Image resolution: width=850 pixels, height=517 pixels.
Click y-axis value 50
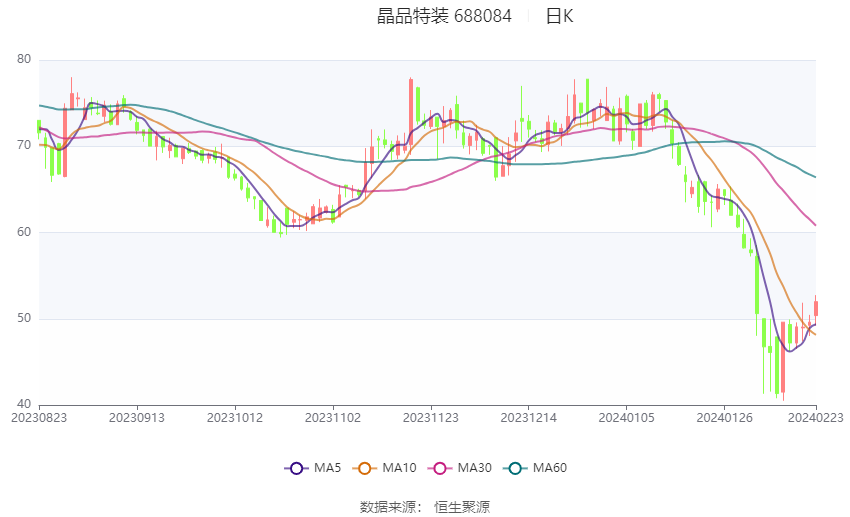click(24, 318)
